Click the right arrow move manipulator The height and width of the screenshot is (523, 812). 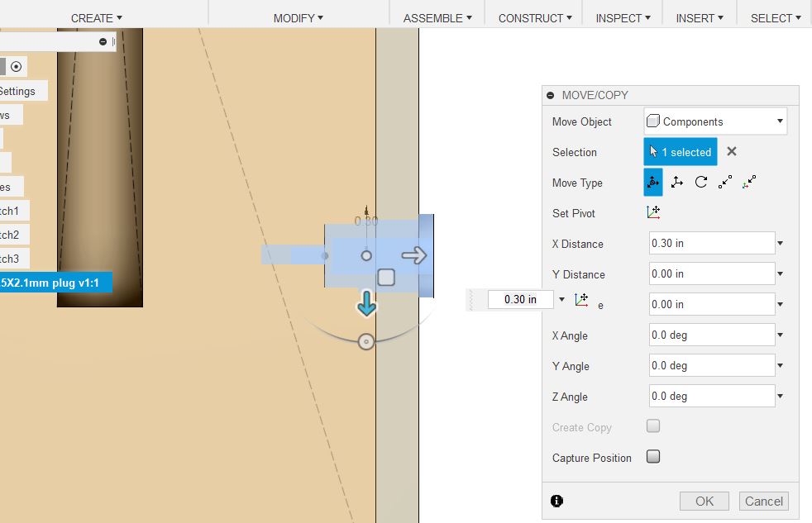[x=414, y=255]
